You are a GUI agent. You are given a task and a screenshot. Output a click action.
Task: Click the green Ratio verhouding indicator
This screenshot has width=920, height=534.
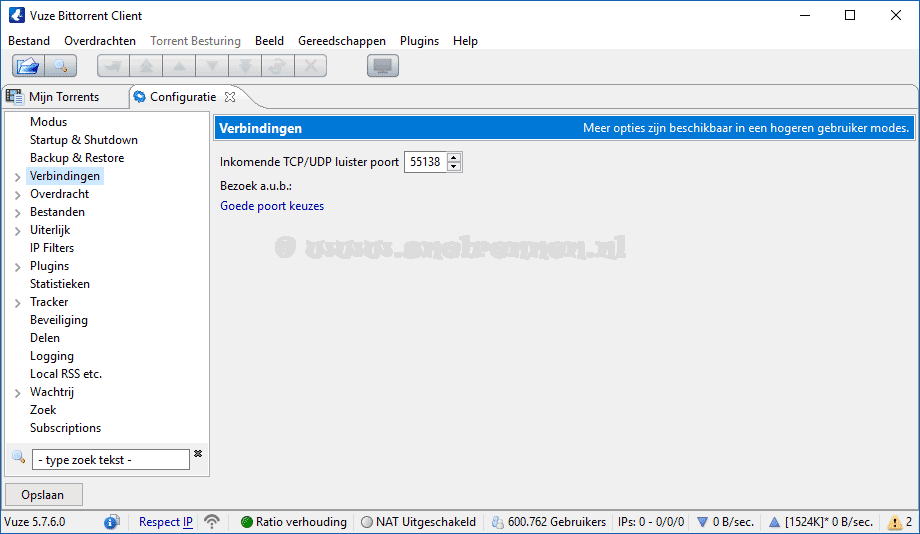246,522
